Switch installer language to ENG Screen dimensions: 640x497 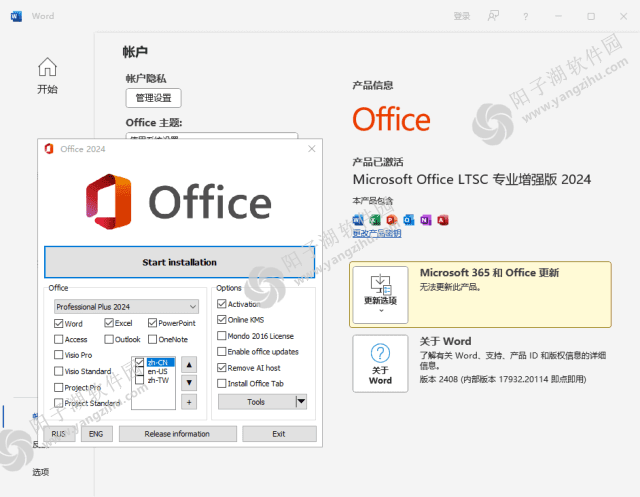[96, 434]
